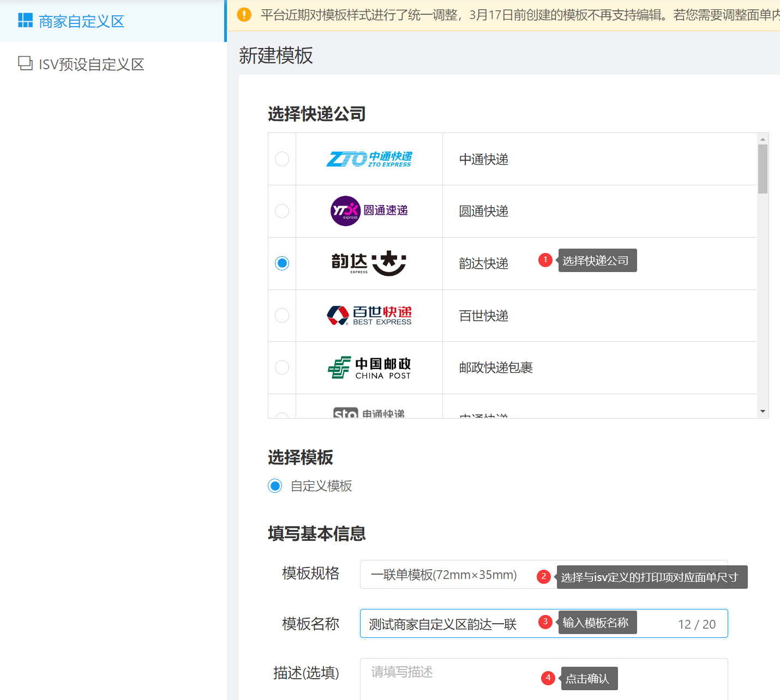The image size is (780, 700).
Task: Click the 12 / 20 character counter
Action: (697, 624)
